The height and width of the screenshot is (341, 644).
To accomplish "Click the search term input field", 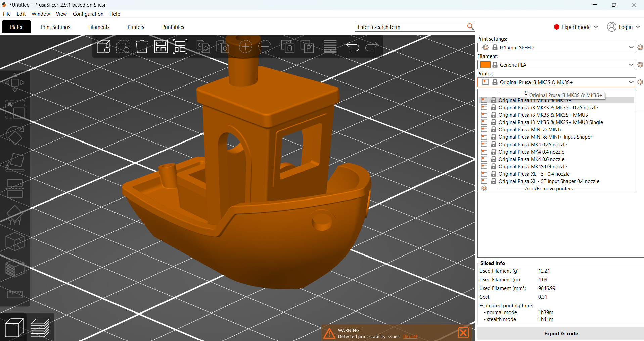I will point(411,27).
